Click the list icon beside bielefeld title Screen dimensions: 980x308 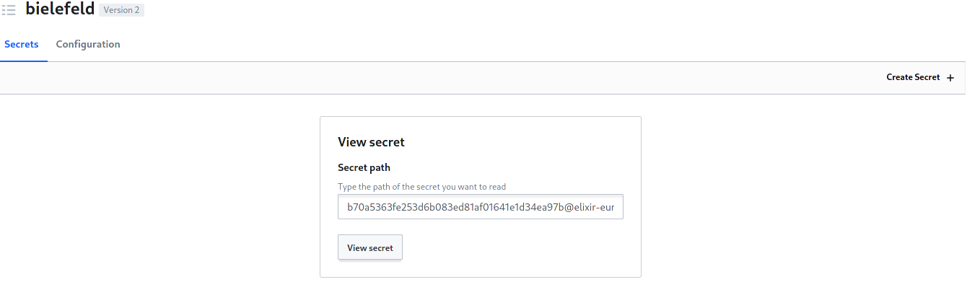click(x=9, y=10)
